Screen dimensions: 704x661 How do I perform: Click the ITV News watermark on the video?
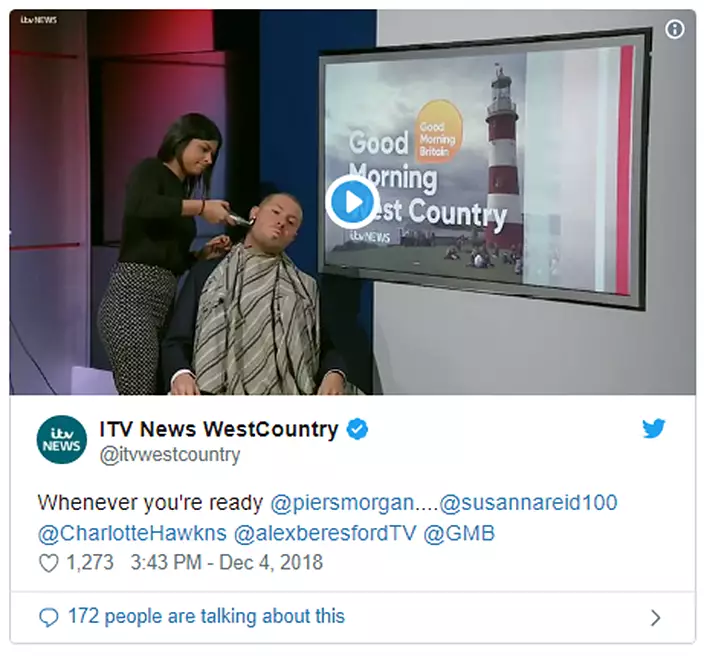pyautogui.click(x=39, y=20)
